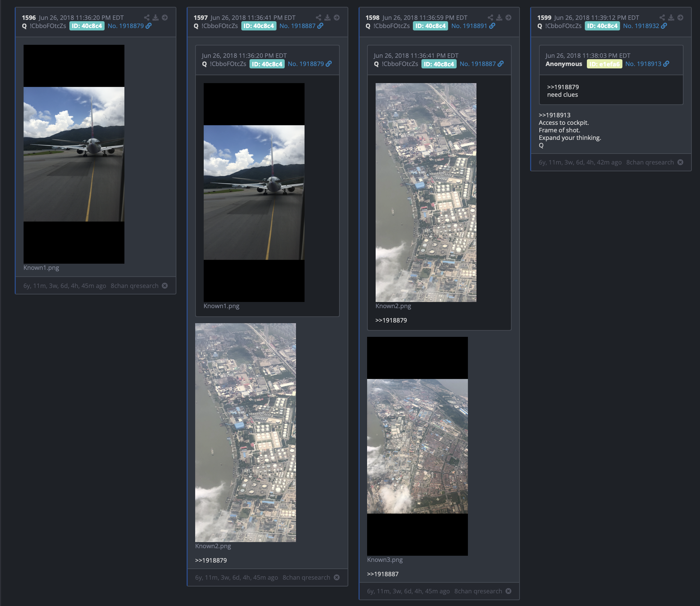Click download icon on post 1599
Screen dimensions: 700x606
point(671,17)
